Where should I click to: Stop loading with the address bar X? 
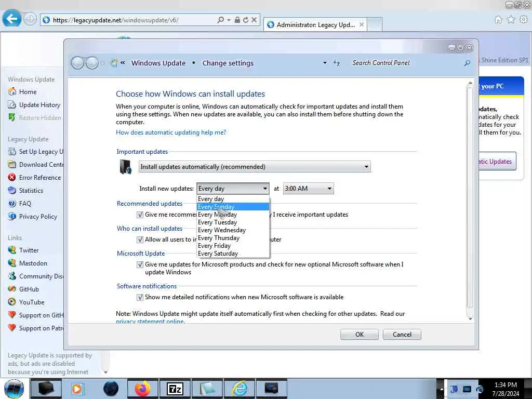[x=254, y=20]
